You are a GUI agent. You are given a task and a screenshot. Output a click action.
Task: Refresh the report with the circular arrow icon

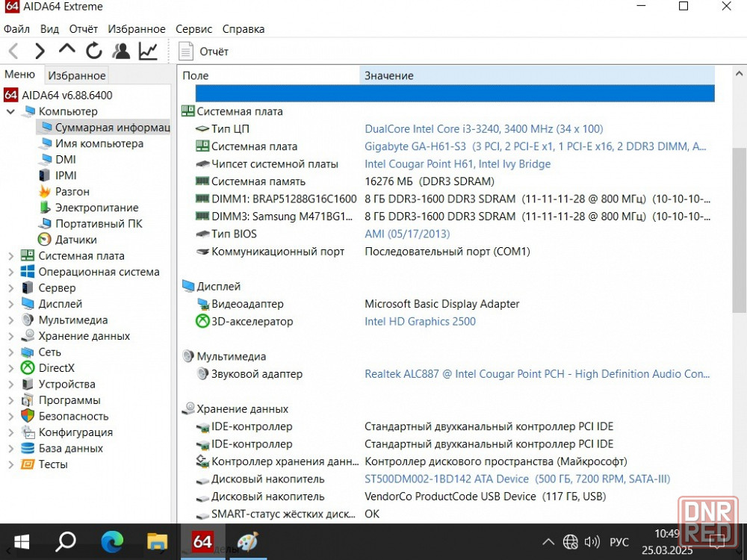point(94,51)
